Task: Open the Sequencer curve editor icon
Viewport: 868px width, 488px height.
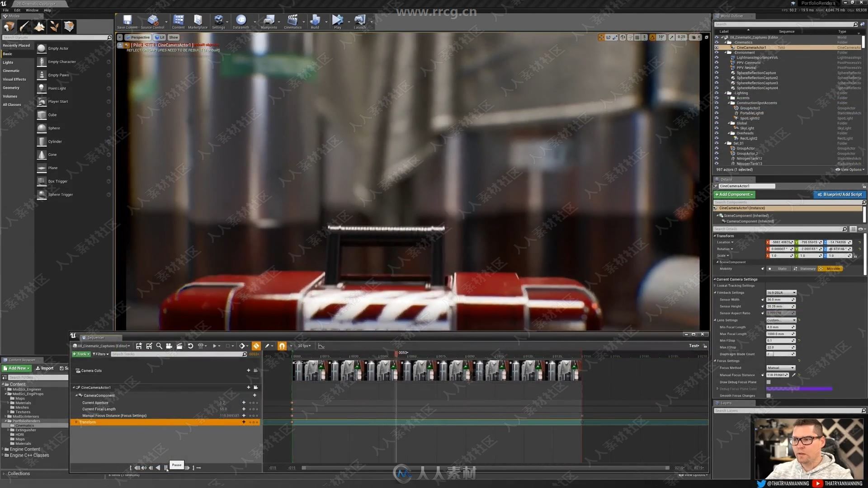Action: pos(321,346)
